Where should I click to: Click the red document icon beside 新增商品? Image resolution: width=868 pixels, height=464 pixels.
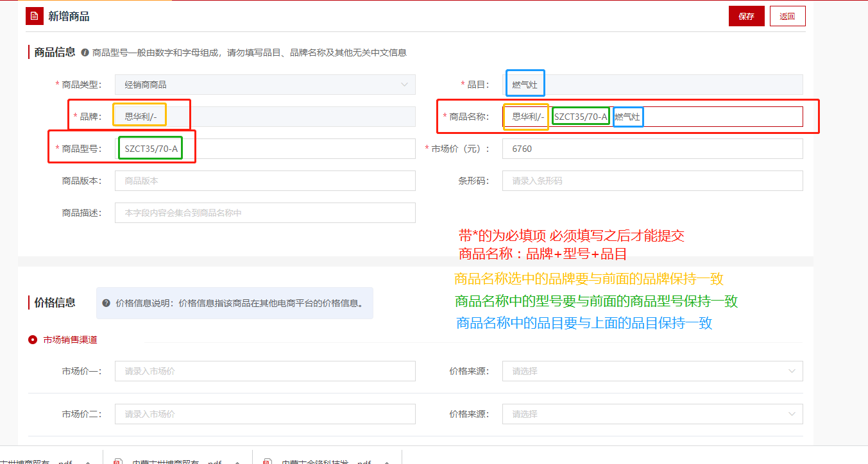(x=35, y=16)
